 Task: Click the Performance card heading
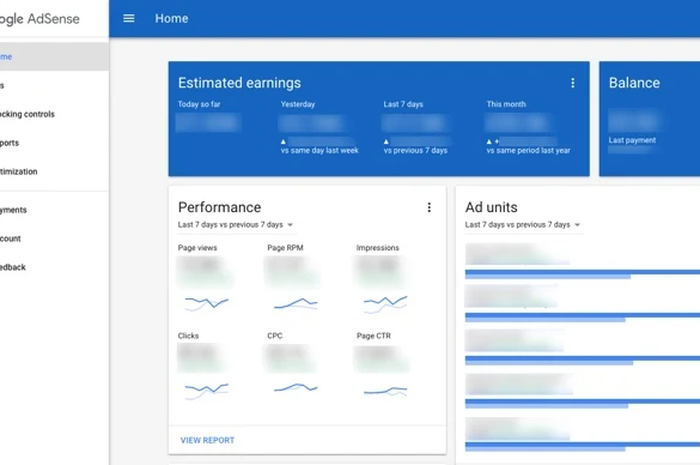(x=219, y=207)
